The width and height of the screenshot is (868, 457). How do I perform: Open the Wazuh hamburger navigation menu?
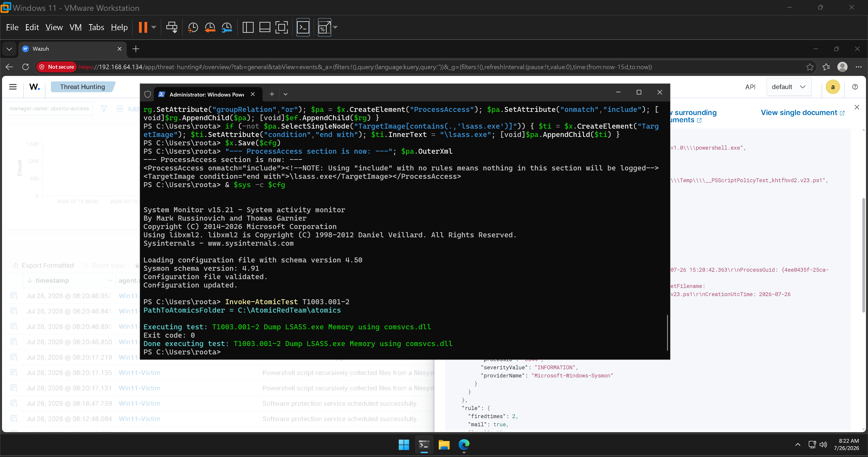click(13, 87)
